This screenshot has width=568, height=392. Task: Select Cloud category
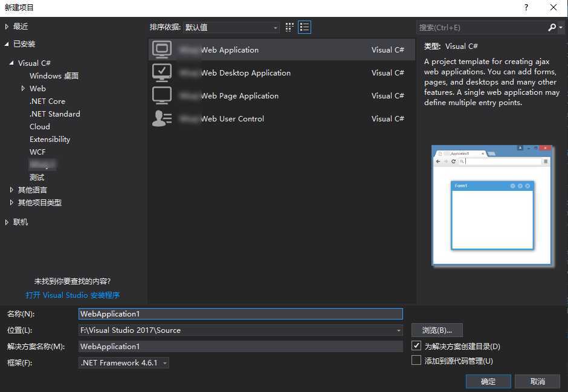[x=40, y=126]
